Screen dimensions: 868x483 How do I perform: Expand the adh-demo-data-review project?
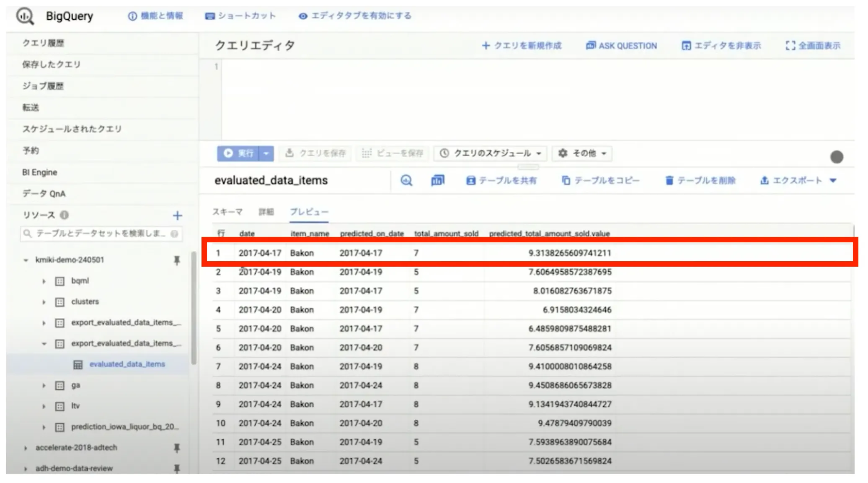(x=26, y=468)
